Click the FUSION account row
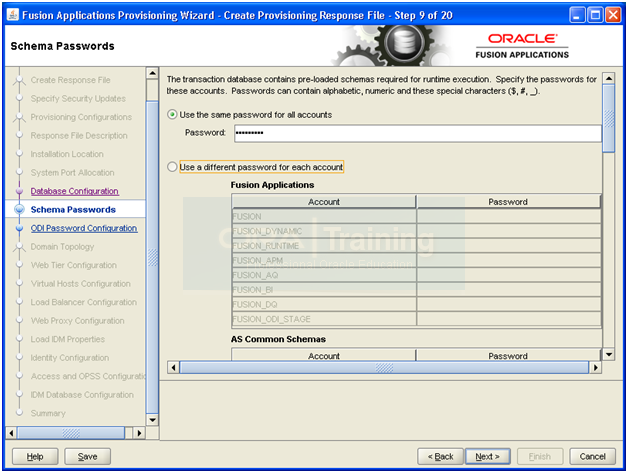 click(416, 217)
